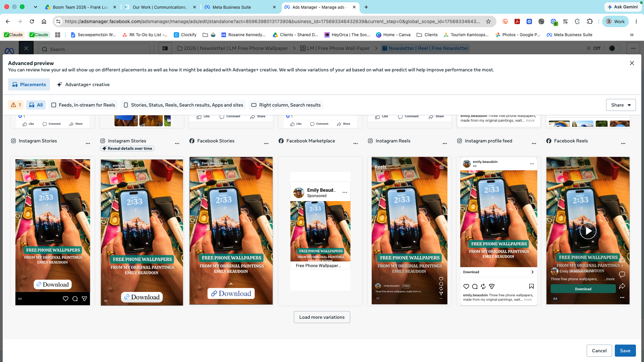Open the LM | Free Phone Wall Paper ad set breadcrumb

pyautogui.click(x=335, y=48)
